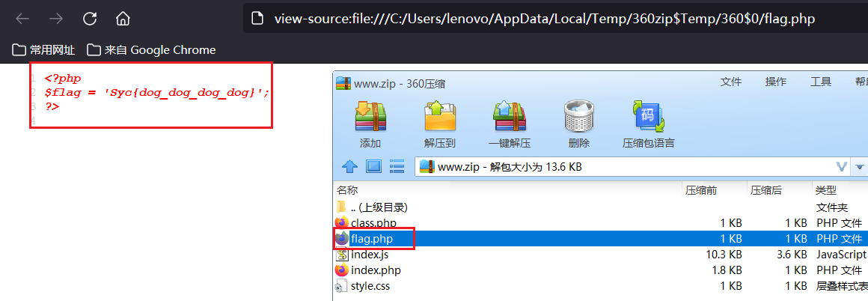The width and height of the screenshot is (868, 301).
Task: Go back in the browser
Action: point(22,19)
